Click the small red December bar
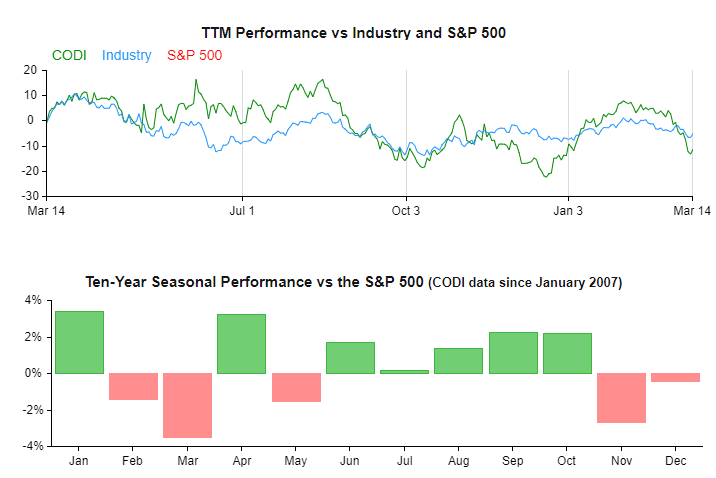Screen dimensions: 716x478 [x=675, y=377]
